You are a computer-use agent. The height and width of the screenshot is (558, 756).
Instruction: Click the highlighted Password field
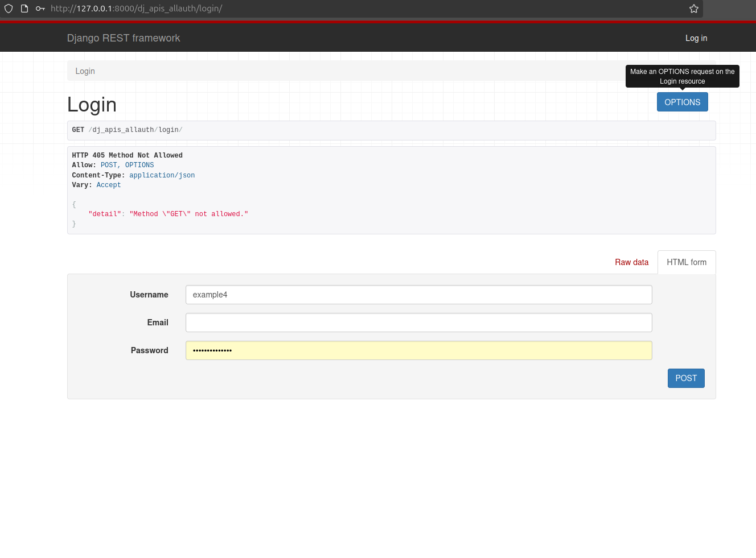click(419, 350)
